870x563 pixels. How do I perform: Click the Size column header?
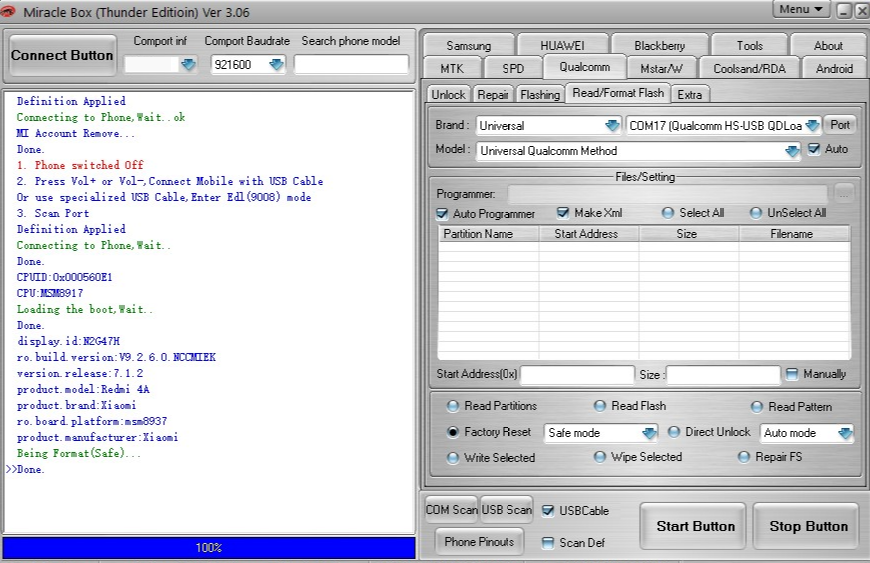[x=689, y=234]
